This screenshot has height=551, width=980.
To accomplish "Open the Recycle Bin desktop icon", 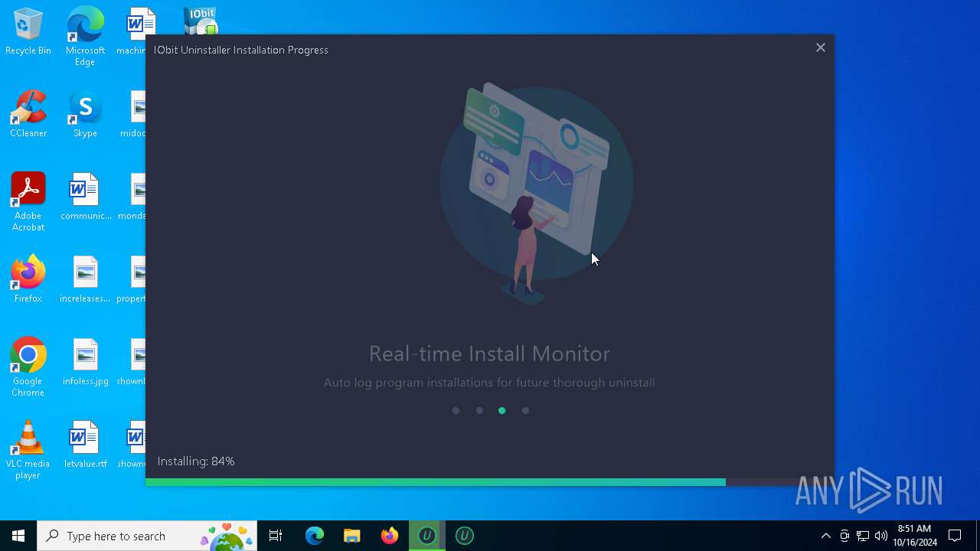I will coord(28,32).
